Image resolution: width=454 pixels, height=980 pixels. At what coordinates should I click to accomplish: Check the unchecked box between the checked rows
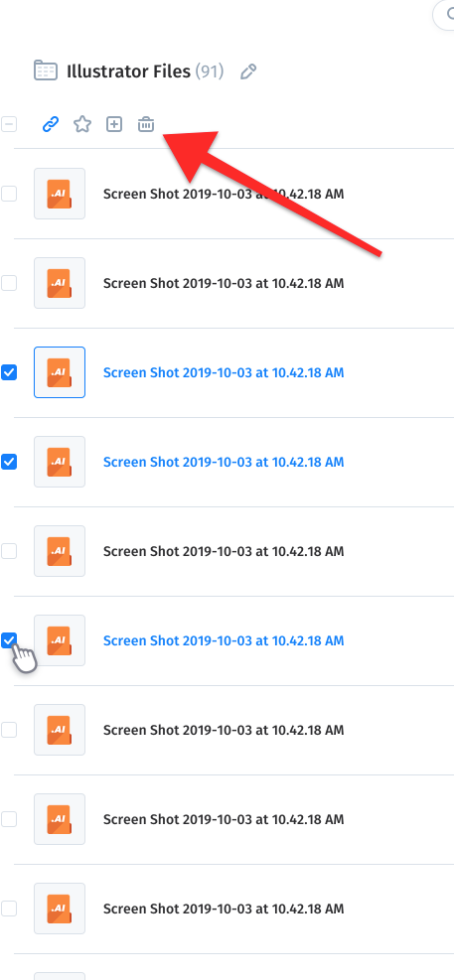click(9, 551)
